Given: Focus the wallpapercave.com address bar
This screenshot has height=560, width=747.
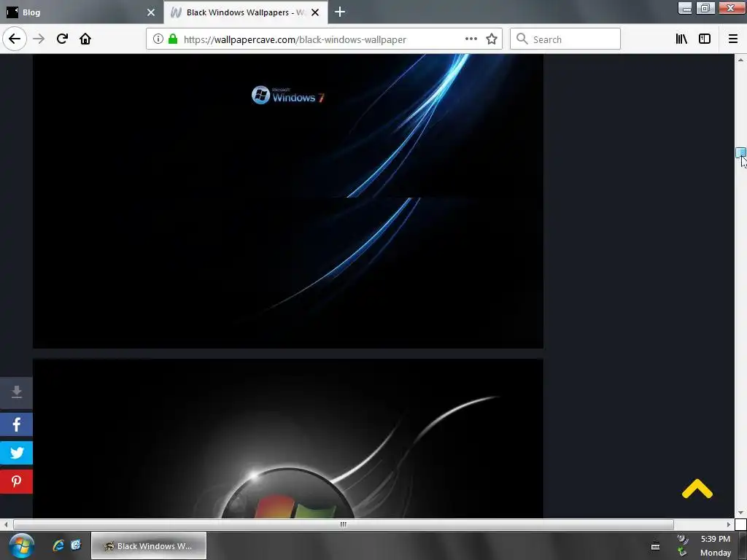Looking at the screenshot, I should pyautogui.click(x=324, y=39).
